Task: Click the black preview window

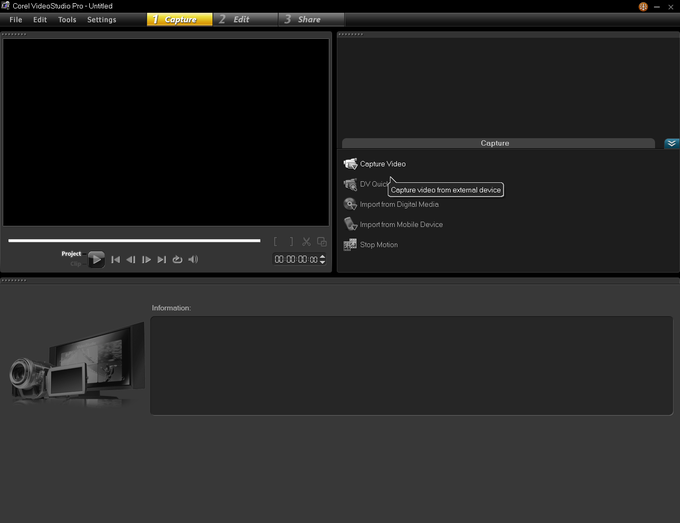Action: pyautogui.click(x=166, y=132)
